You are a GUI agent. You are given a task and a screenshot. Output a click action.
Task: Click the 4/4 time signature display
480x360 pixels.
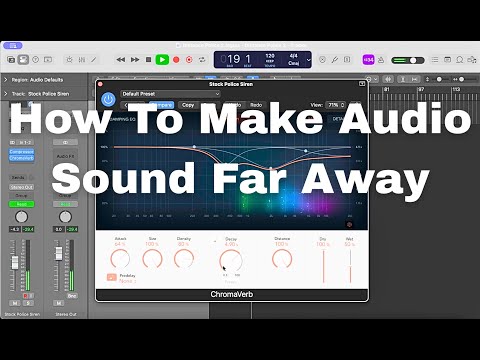click(x=293, y=56)
